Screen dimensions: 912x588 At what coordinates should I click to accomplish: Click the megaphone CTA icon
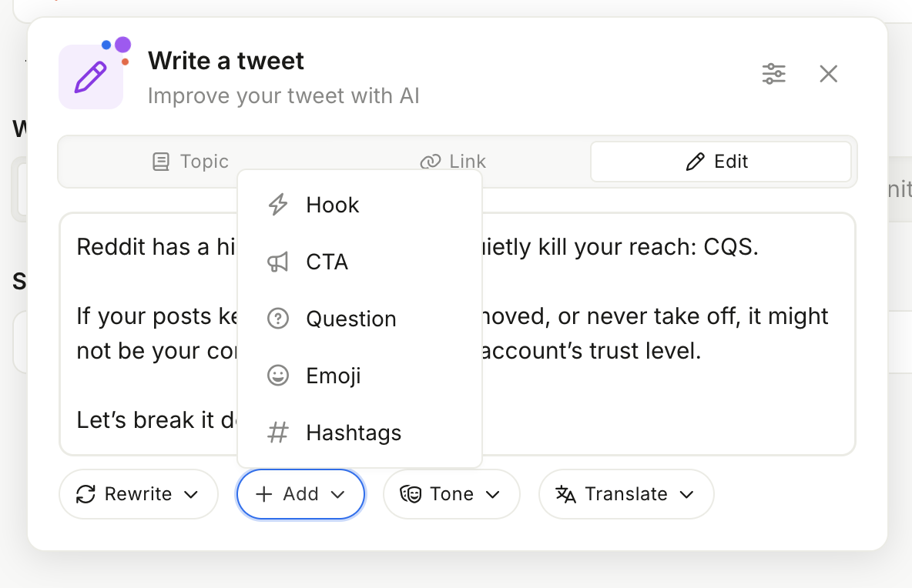[x=277, y=262]
